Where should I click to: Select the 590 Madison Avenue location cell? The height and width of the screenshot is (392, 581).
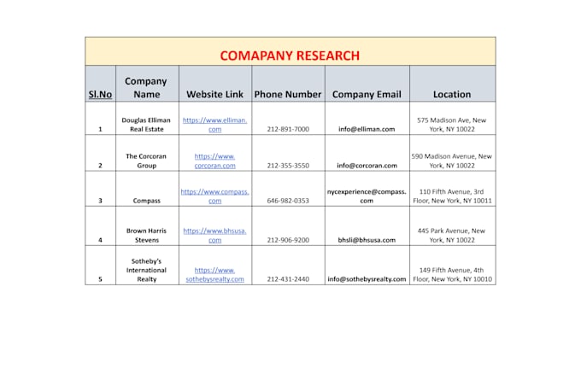[x=453, y=153]
